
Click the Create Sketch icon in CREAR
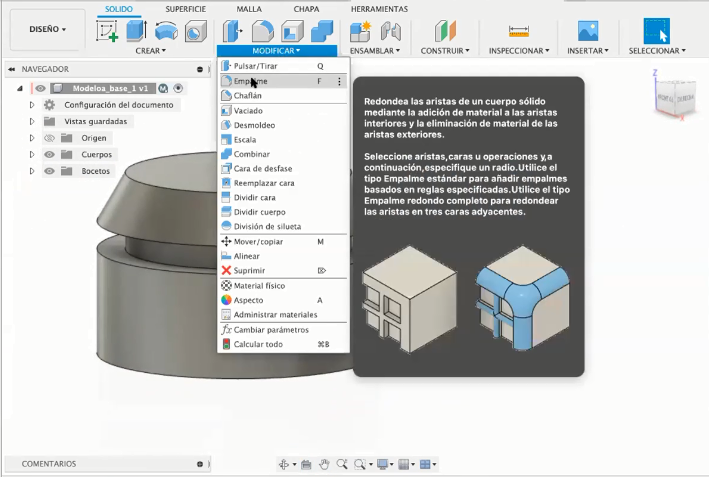[106, 31]
